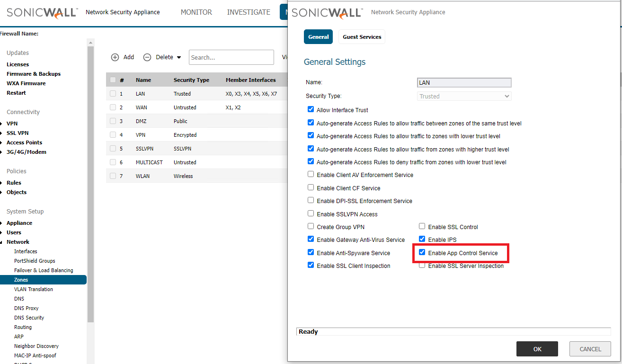The width and height of the screenshot is (622, 364).
Task: Toggle auto-generate rules for same trust level
Action: (x=311, y=123)
